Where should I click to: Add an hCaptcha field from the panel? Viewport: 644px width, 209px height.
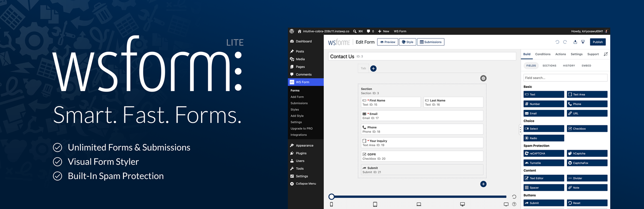[x=587, y=153]
